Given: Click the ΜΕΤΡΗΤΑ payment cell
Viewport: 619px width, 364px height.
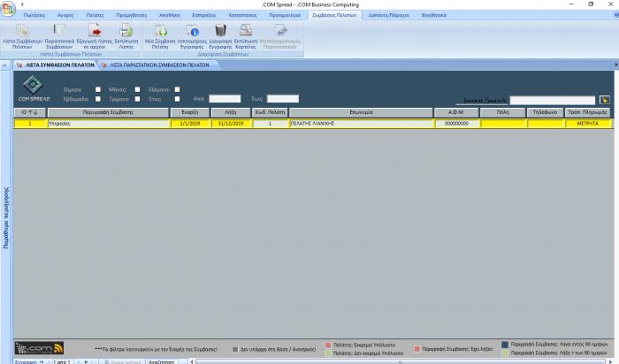Looking at the screenshot, I should pyautogui.click(x=587, y=124).
